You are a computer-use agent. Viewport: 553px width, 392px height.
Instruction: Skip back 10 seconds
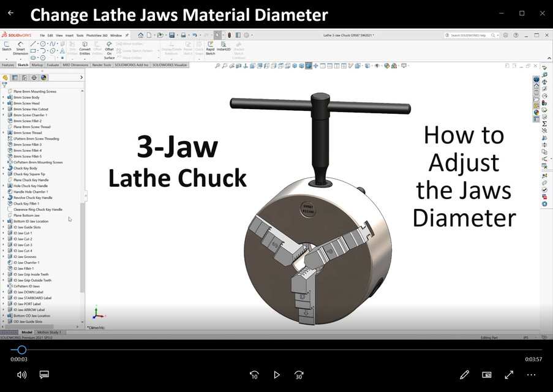pos(254,374)
